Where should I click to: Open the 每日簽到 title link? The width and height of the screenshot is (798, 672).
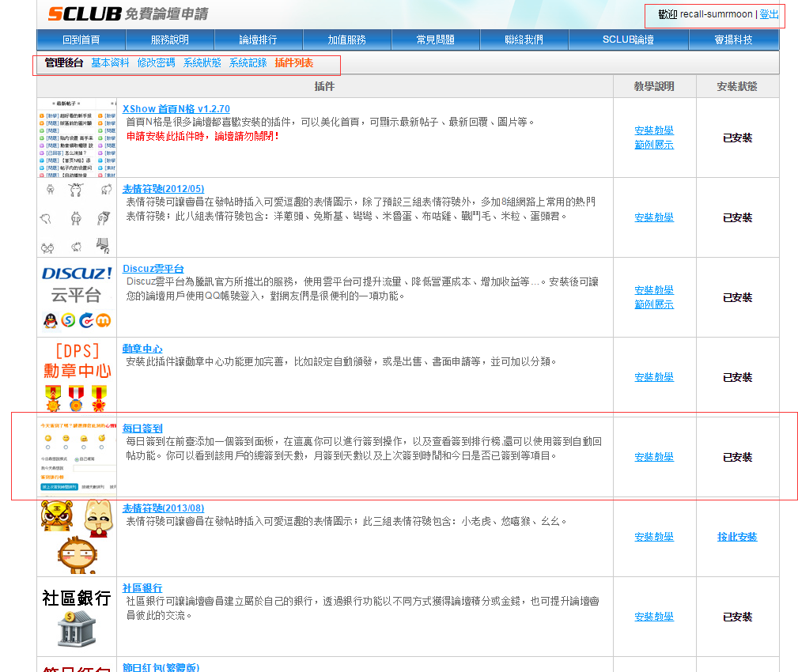pyautogui.click(x=142, y=428)
